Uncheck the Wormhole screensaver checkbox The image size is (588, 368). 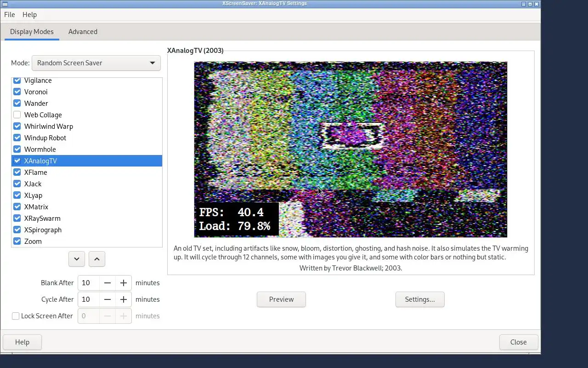pyautogui.click(x=17, y=149)
